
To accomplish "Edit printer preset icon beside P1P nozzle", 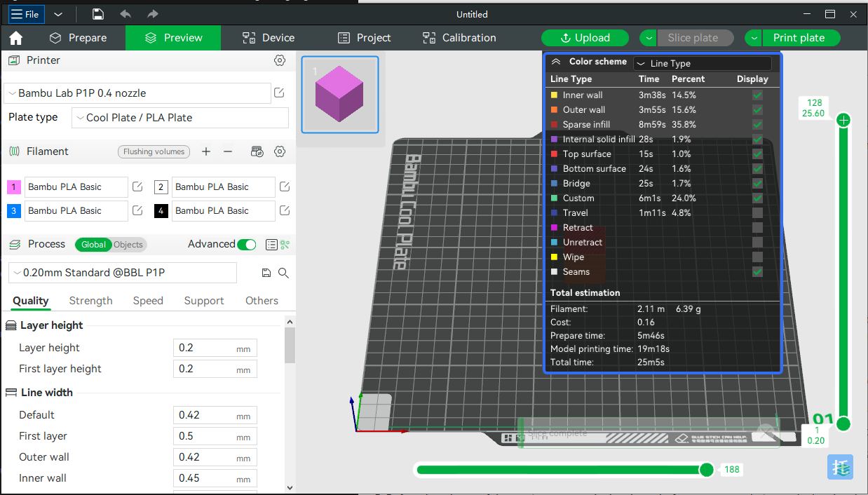I will 279,93.
